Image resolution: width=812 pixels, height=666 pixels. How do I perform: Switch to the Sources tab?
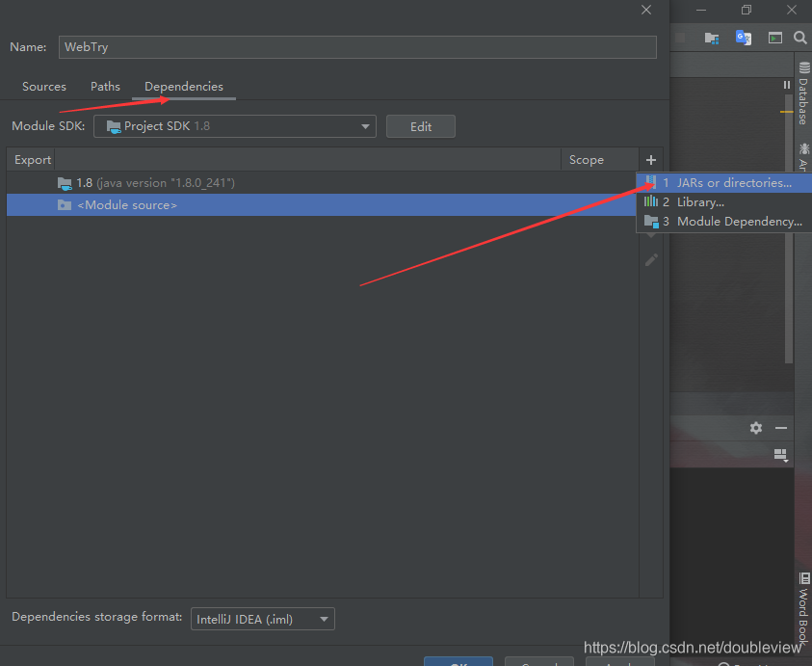click(x=44, y=87)
